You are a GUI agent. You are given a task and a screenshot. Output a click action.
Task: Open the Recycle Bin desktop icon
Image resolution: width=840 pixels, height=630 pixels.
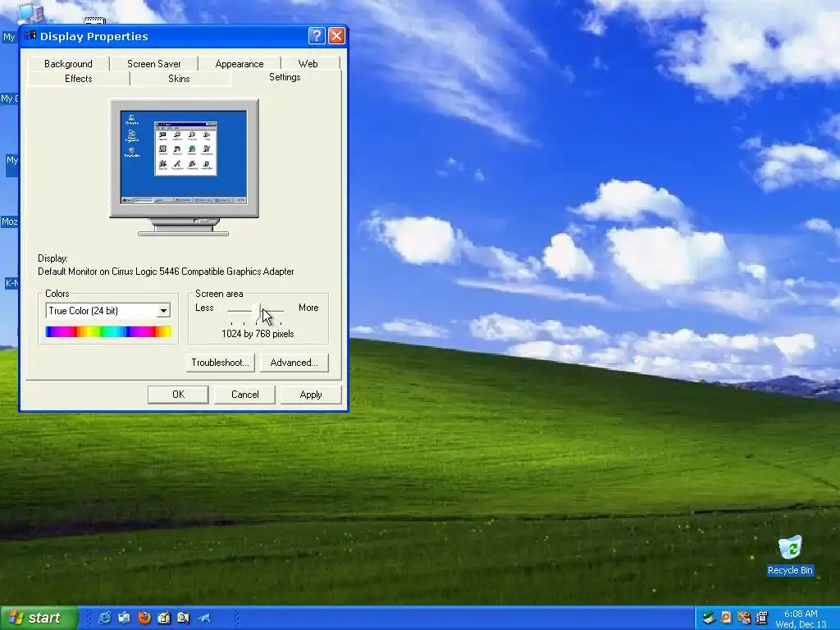click(790, 555)
